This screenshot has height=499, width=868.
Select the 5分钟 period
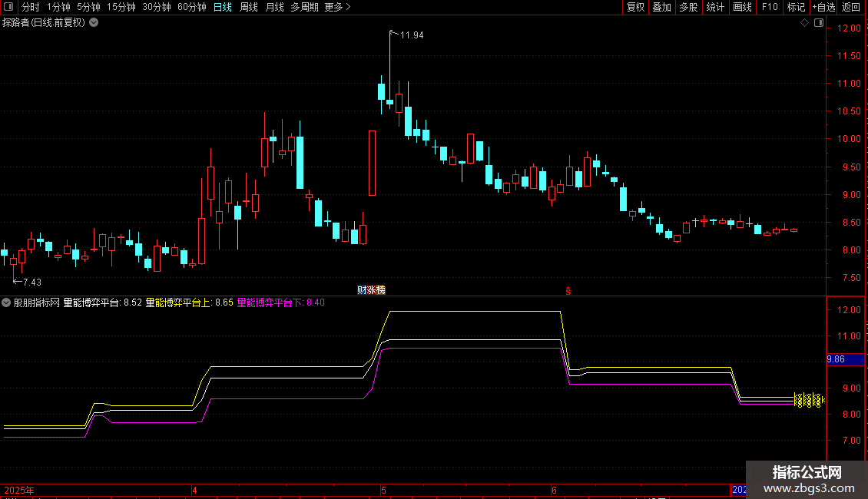click(88, 7)
